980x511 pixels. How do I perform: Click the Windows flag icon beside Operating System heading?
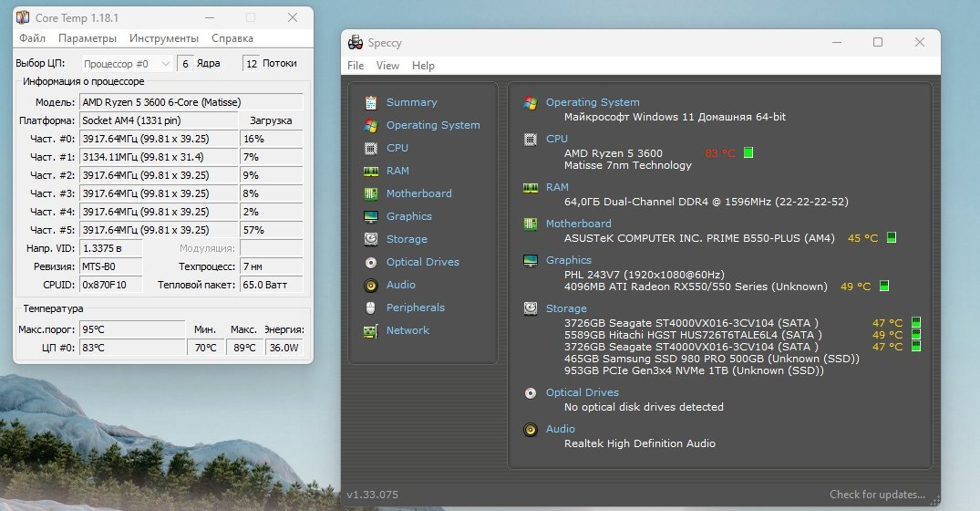pyautogui.click(x=530, y=102)
